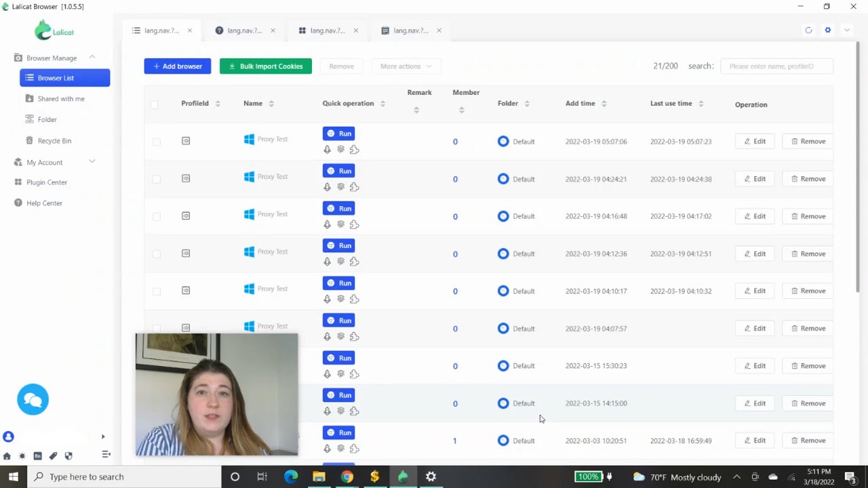
Task: Edit the profile added 04:24:21
Action: pyautogui.click(x=755, y=179)
